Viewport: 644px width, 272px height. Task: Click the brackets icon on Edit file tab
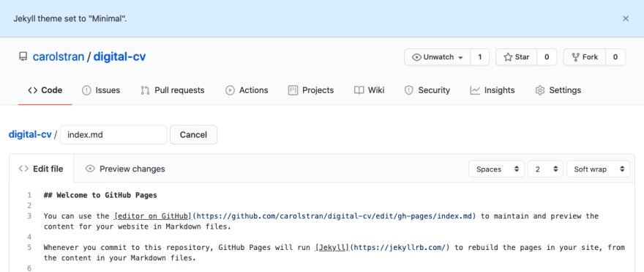click(23, 169)
